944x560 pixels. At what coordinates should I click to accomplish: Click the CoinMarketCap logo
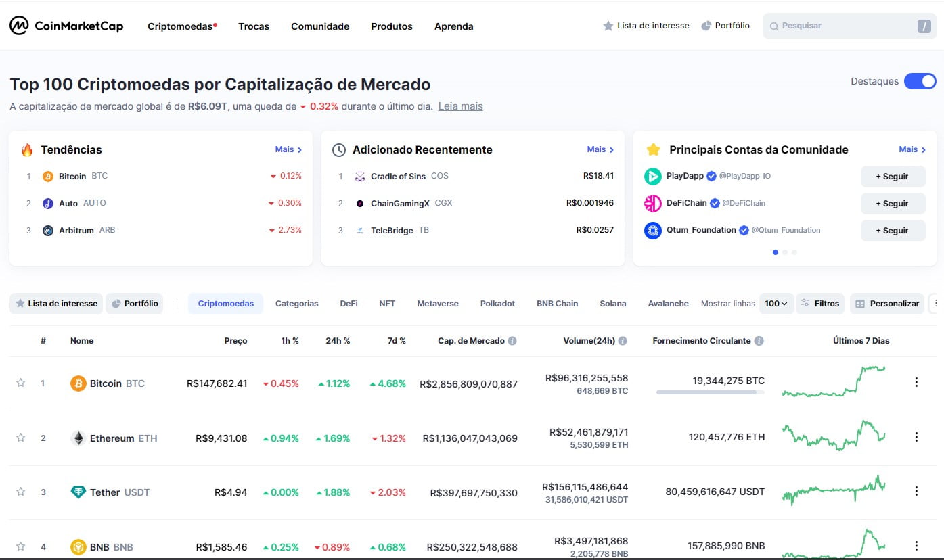66,26
